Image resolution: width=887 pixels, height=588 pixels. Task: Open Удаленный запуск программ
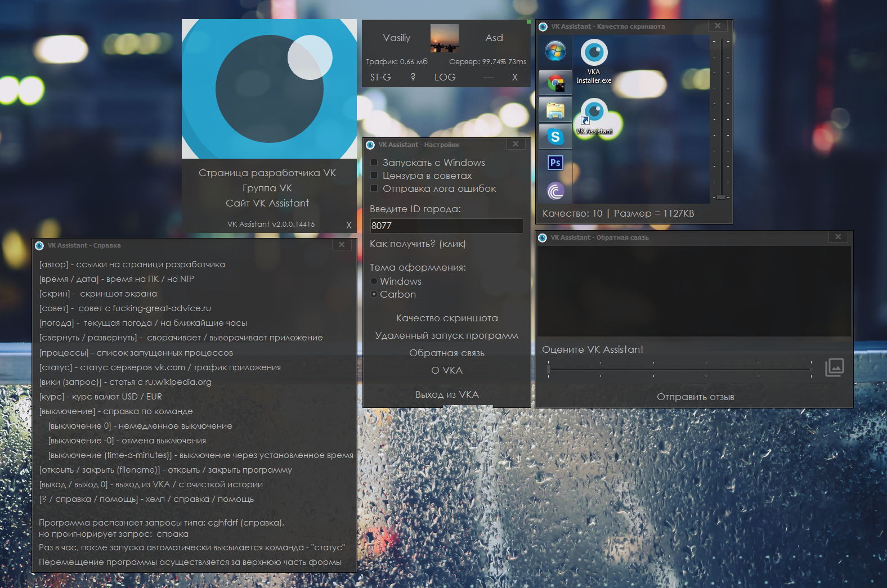[447, 335]
